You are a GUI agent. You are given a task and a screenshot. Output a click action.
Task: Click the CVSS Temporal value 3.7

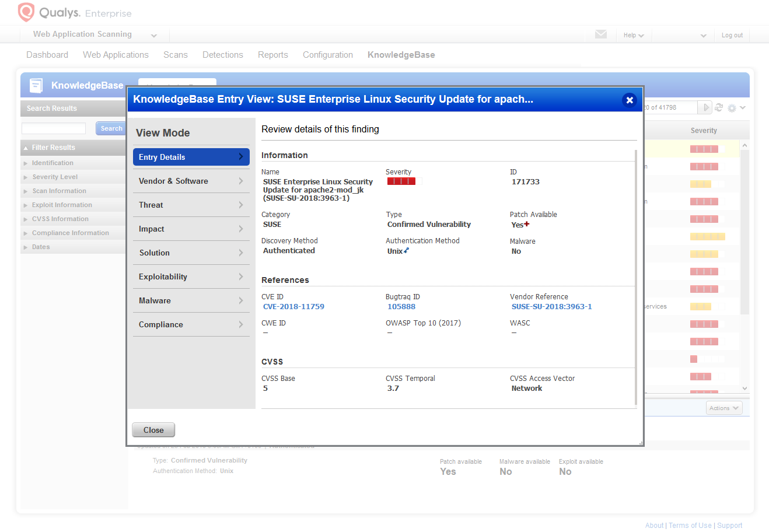pyautogui.click(x=393, y=388)
